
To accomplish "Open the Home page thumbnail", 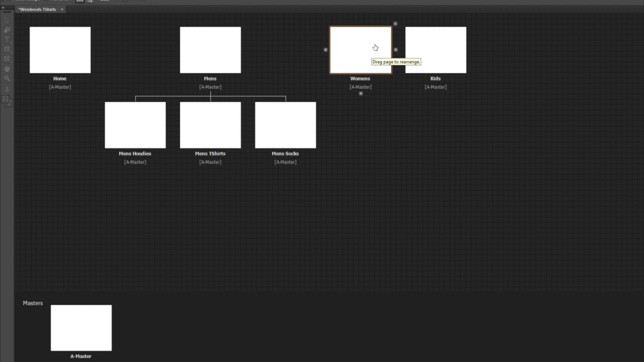I will coord(60,50).
